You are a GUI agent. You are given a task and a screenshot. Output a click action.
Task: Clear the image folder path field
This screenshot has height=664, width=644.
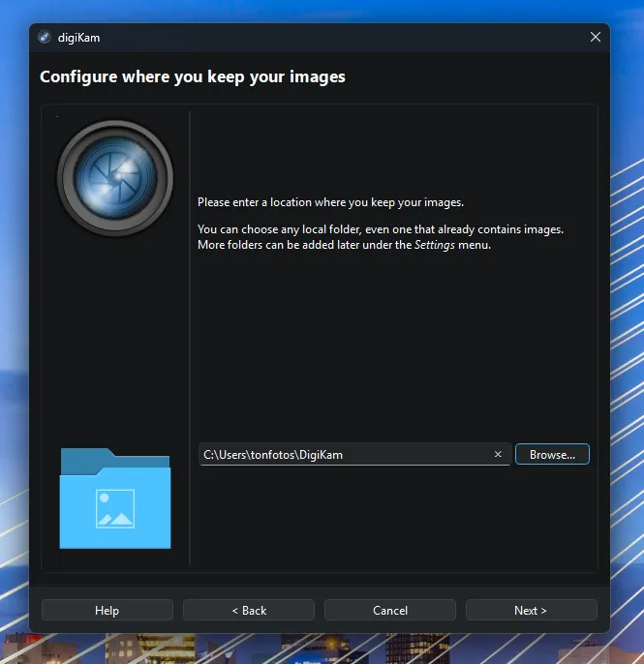498,454
